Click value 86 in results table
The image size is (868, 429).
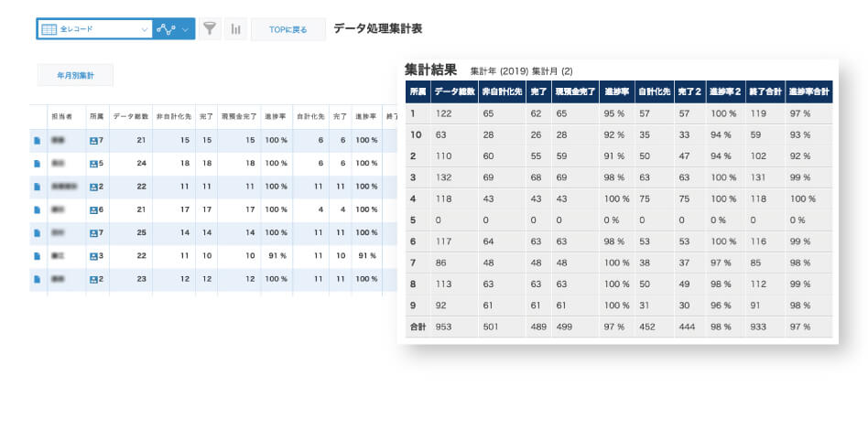click(440, 263)
